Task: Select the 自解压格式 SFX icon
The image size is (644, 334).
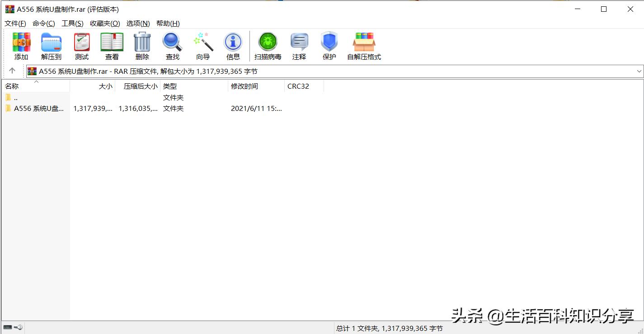Action: point(364,45)
